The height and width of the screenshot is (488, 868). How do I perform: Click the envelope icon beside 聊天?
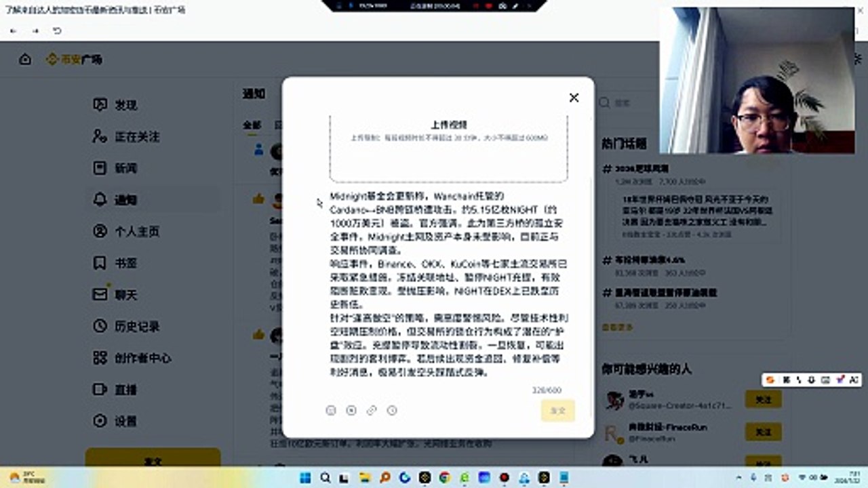pyautogui.click(x=100, y=295)
